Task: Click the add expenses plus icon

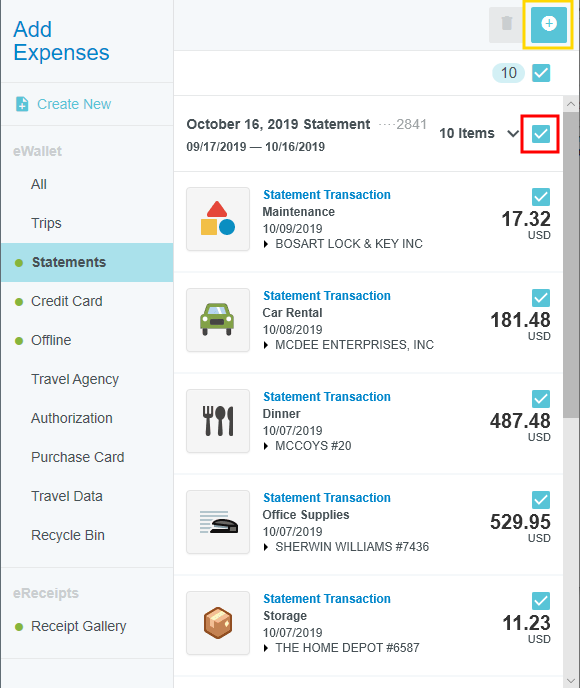Action: click(548, 25)
